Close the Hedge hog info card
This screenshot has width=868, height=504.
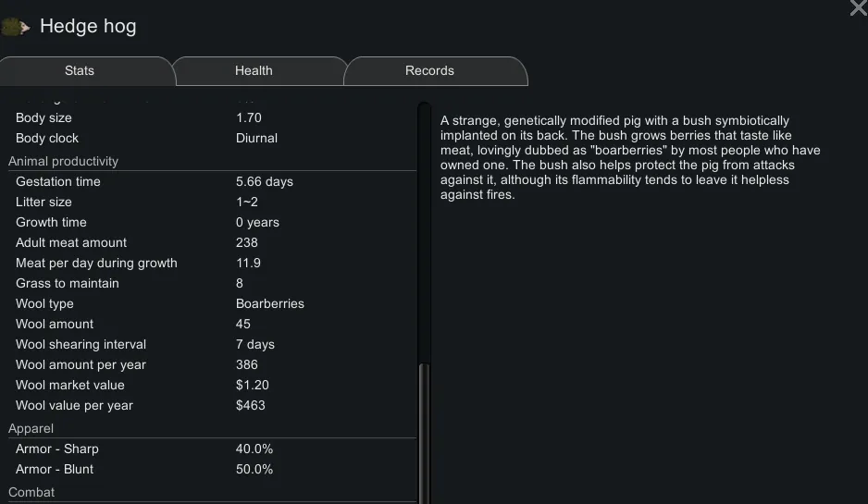pos(858,8)
